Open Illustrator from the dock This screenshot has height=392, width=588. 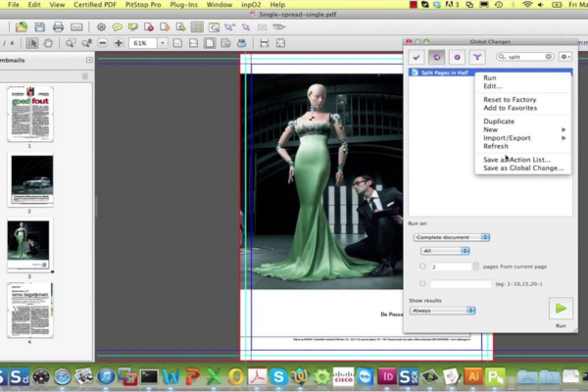(473, 376)
